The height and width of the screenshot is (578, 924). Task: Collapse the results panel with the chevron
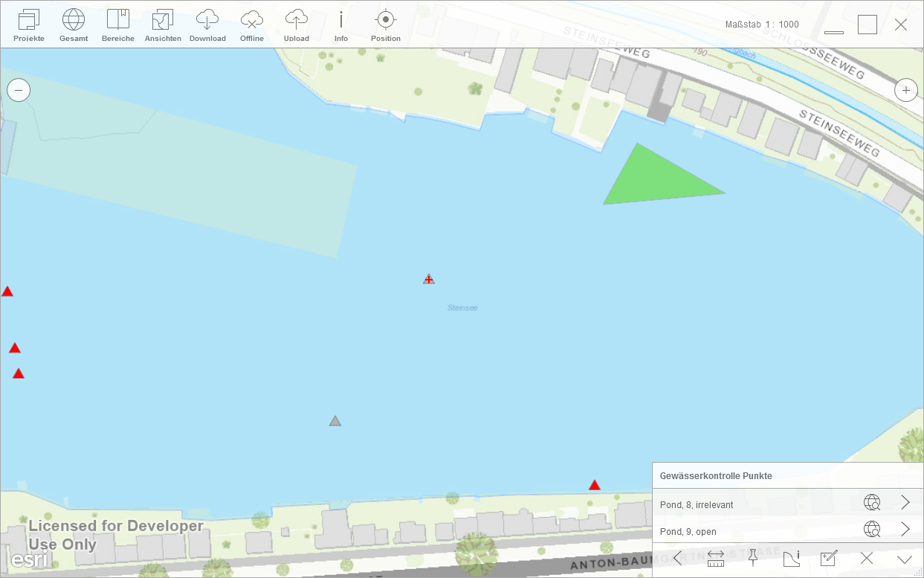(904, 559)
